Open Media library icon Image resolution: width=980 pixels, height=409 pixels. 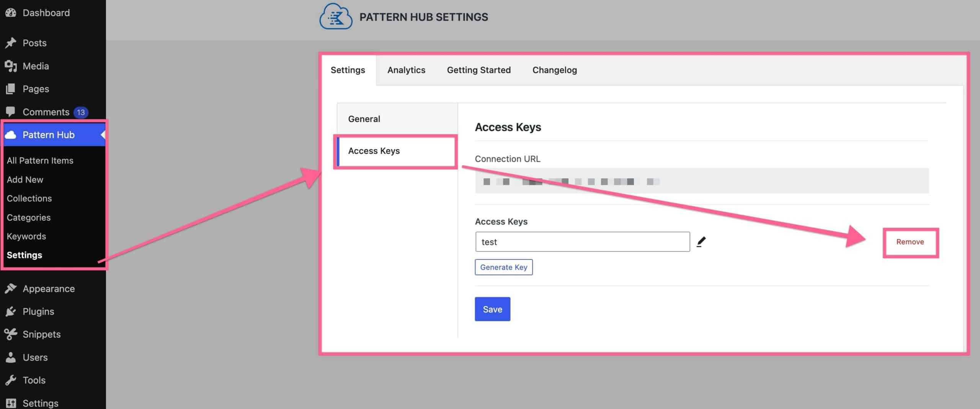click(x=11, y=66)
